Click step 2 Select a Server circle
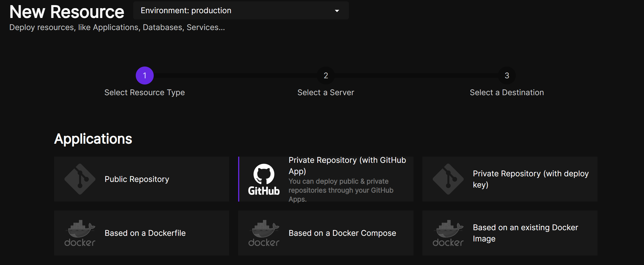The width and height of the screenshot is (644, 265). tap(326, 75)
